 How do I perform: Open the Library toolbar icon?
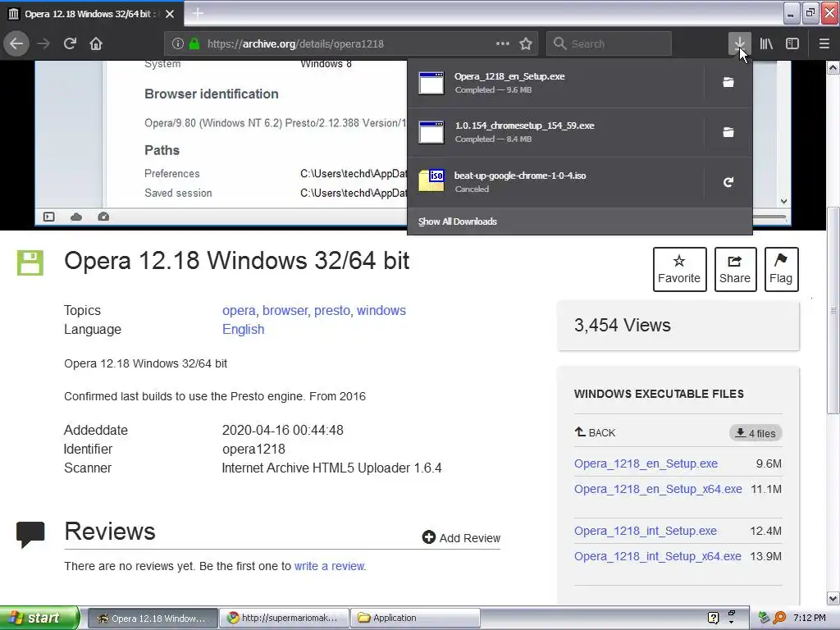766,43
